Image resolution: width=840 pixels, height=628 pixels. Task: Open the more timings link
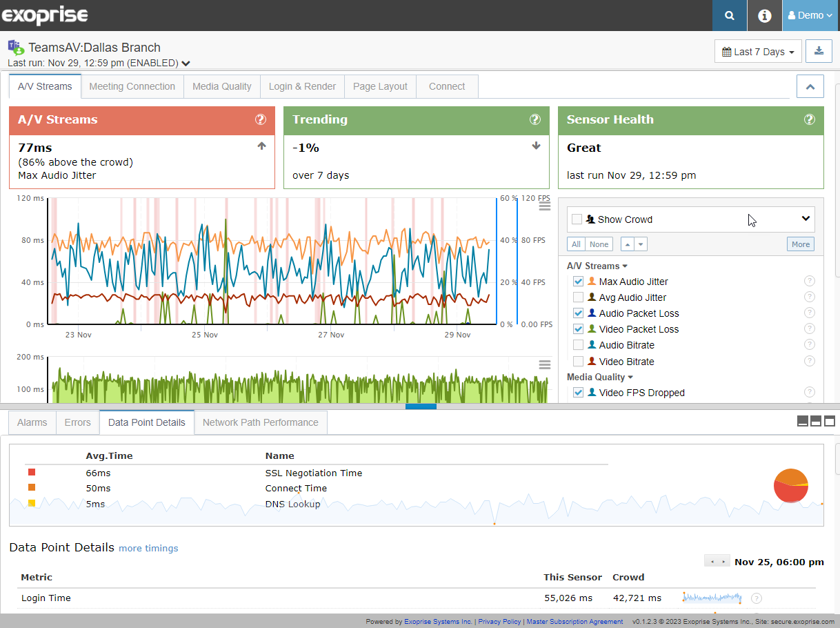148,549
